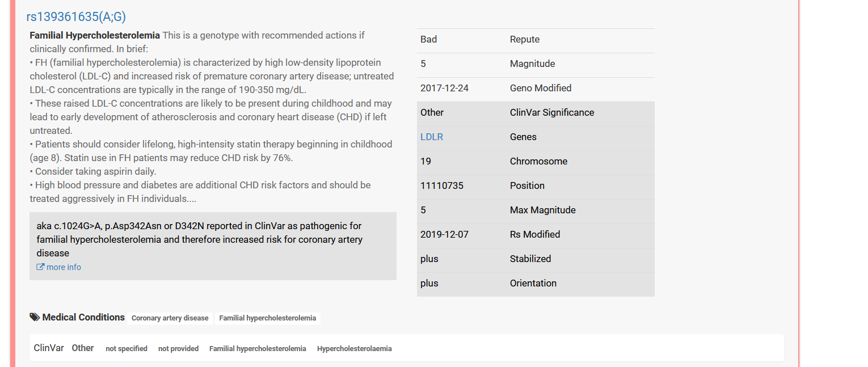
Task: Select the Coronary artery disease tag
Action: 170,318
